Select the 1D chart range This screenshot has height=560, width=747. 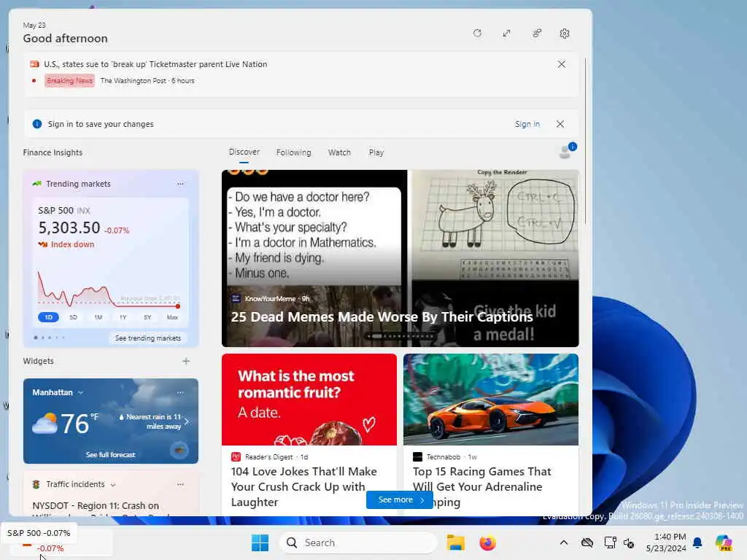[48, 317]
